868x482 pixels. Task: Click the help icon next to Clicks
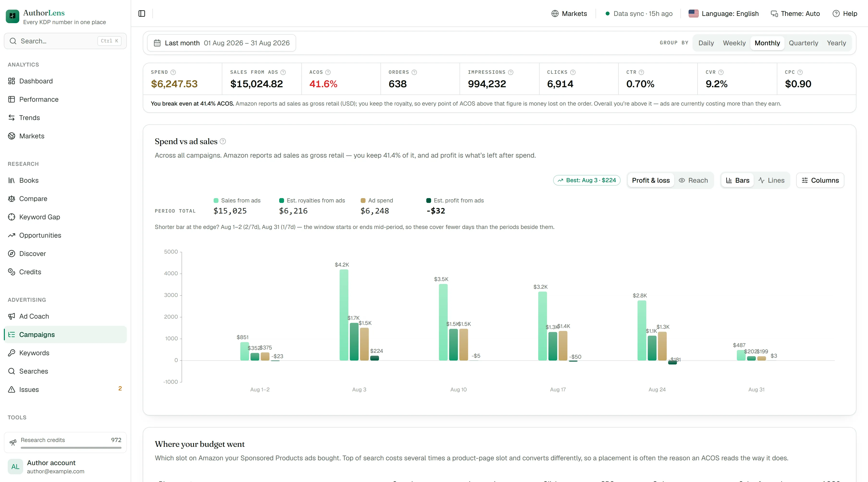coord(573,72)
